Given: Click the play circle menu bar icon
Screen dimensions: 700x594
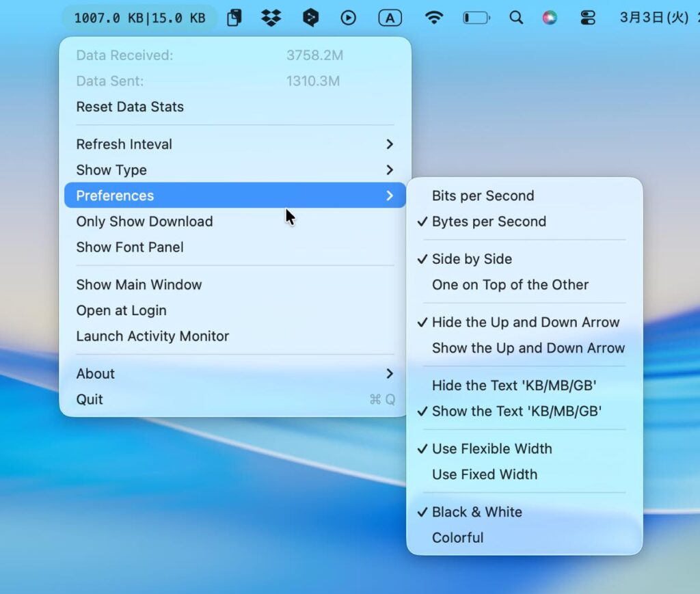Looking at the screenshot, I should pos(349,18).
